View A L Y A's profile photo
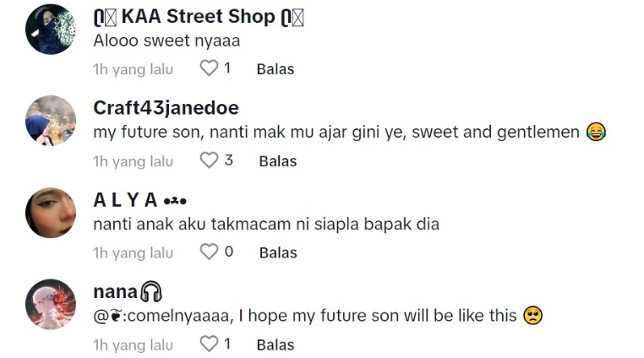Viewport: 644px width, 358px height. pyautogui.click(x=51, y=213)
